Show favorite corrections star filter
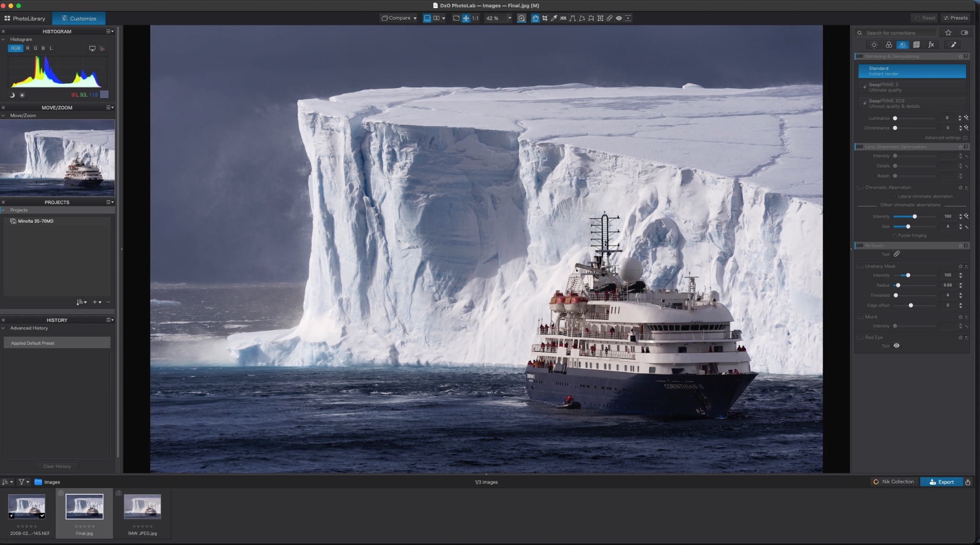The image size is (980, 545). pyautogui.click(x=948, y=33)
